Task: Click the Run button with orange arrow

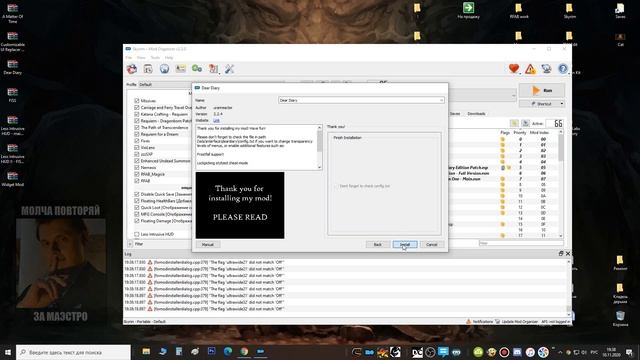Action: click(x=542, y=90)
